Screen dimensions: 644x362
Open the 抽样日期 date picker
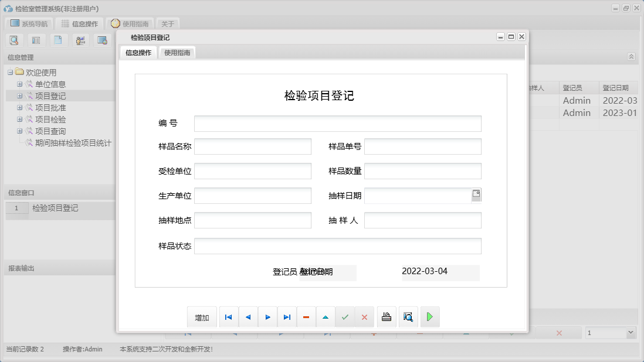point(475,195)
